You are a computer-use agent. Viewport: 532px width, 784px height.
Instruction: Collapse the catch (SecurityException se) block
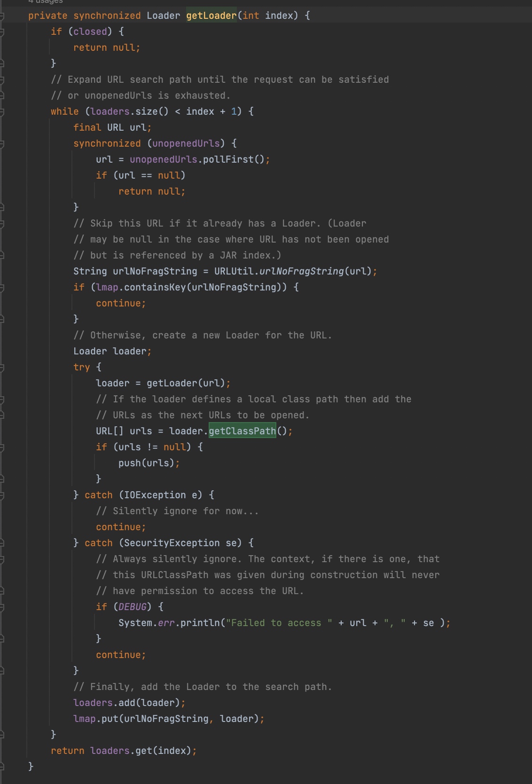2,543
